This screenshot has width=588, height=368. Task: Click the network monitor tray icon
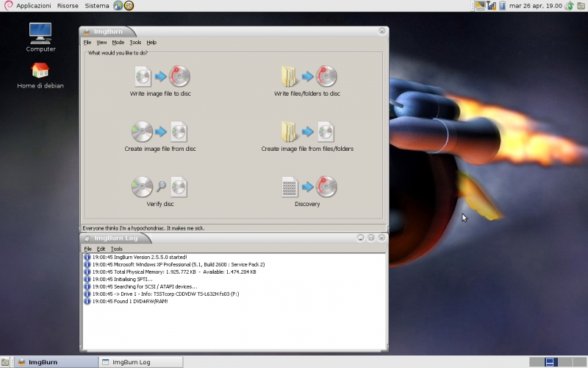[x=491, y=6]
